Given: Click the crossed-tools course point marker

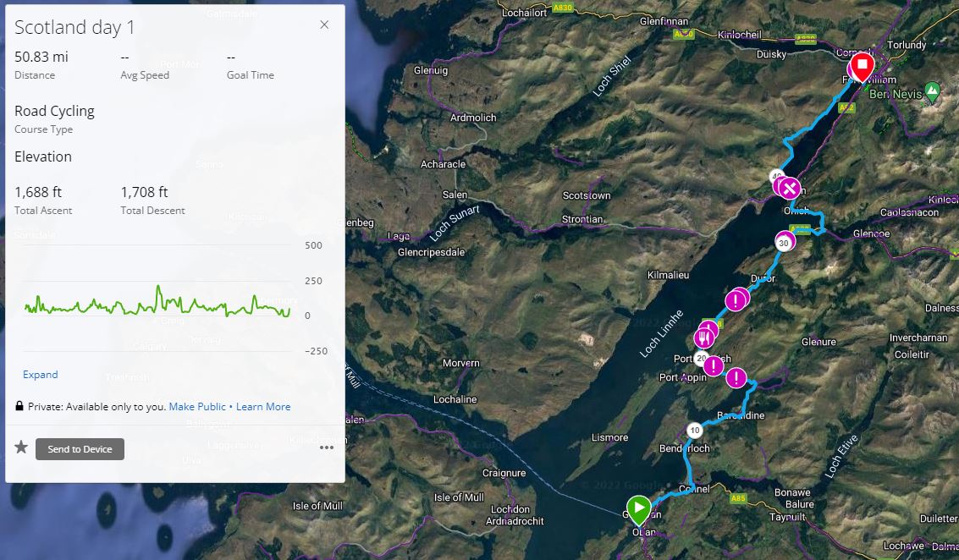Looking at the screenshot, I should (x=789, y=188).
